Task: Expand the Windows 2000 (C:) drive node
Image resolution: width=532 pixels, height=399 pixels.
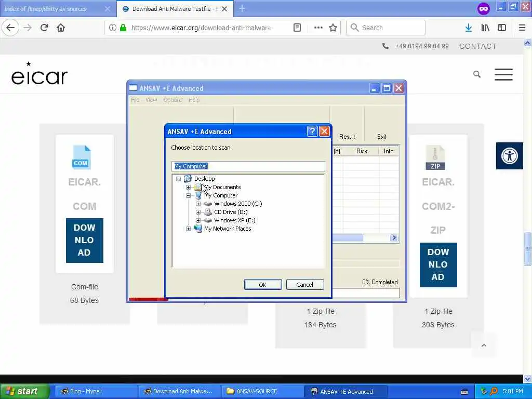Action: coord(198,204)
